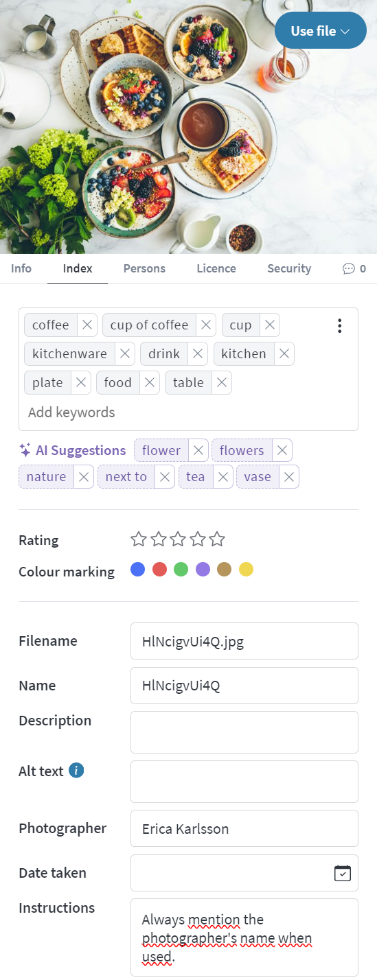The height and width of the screenshot is (980, 377).
Task: Remove the coffee keyword tag
Action: [87, 325]
